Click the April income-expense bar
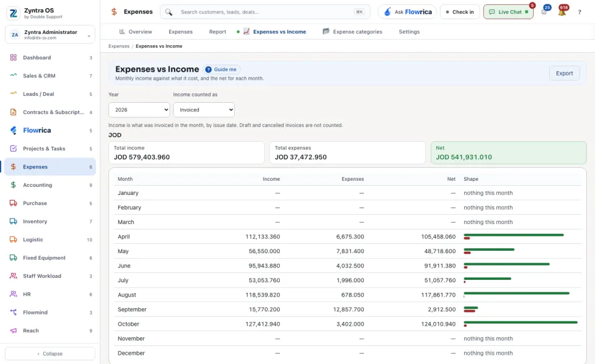Screen dimensions: 595x364 pyautogui.click(x=514, y=236)
